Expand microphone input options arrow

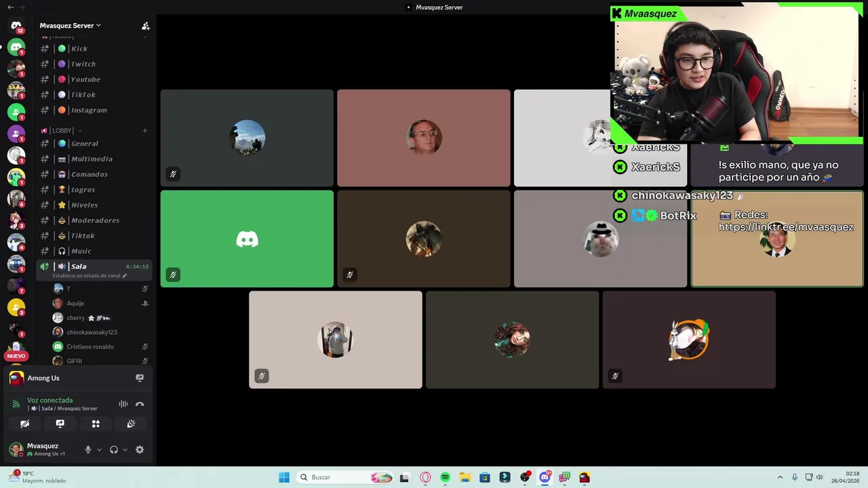(x=99, y=449)
